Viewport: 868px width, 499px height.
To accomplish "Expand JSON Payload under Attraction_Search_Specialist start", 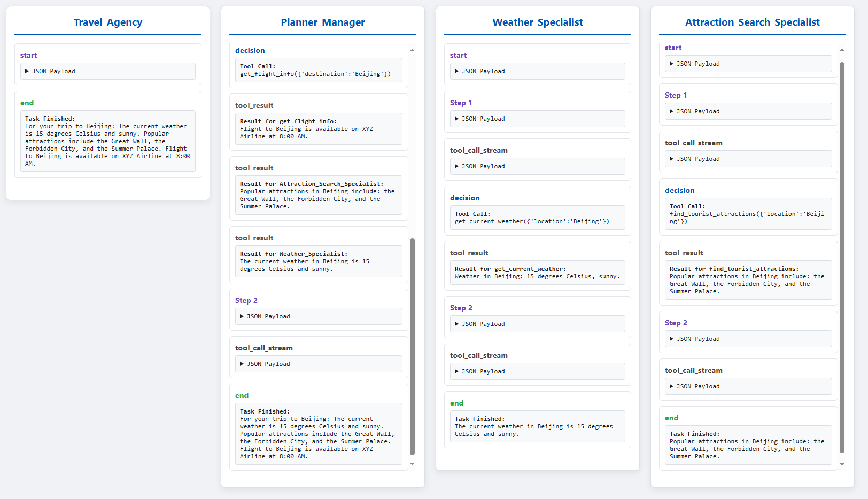I will [x=748, y=64].
